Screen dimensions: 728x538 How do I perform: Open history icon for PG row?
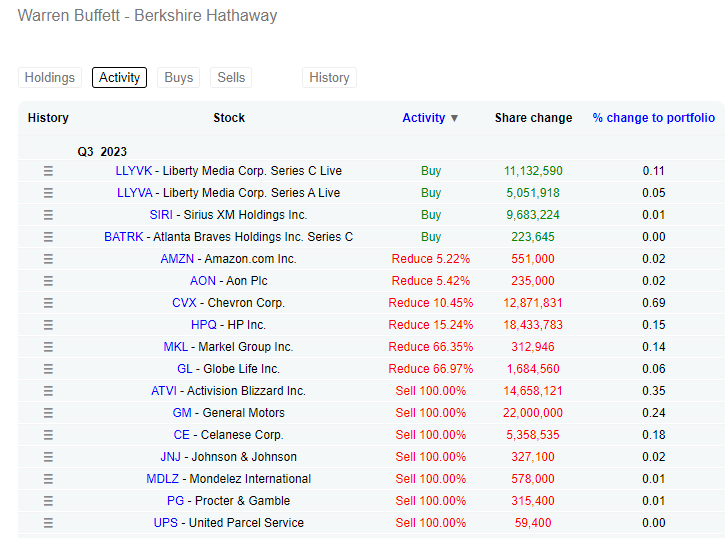click(48, 501)
